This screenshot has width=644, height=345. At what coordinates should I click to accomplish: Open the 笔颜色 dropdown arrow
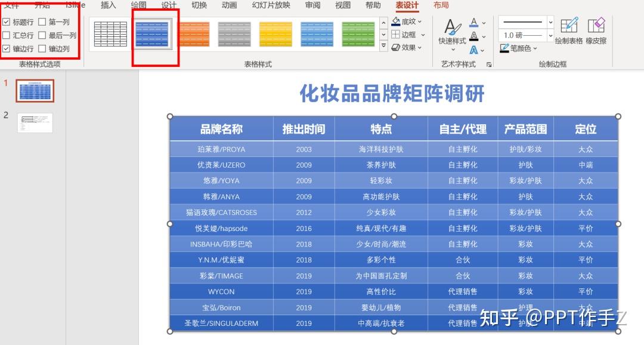point(535,48)
